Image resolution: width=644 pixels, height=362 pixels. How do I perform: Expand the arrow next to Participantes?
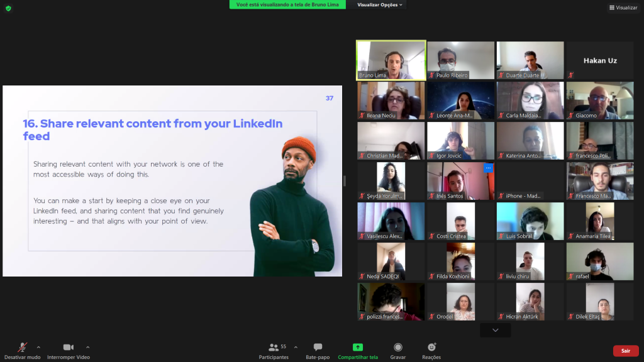click(x=296, y=347)
